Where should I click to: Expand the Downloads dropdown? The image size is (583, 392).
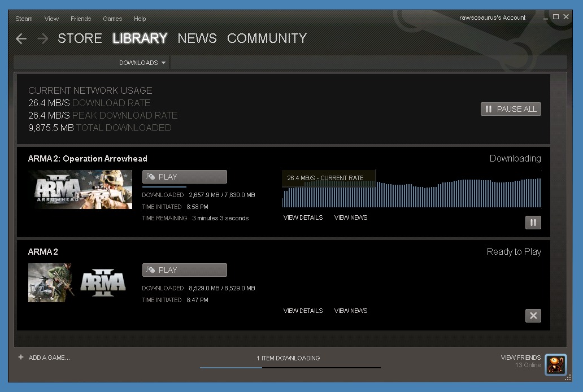(142, 63)
